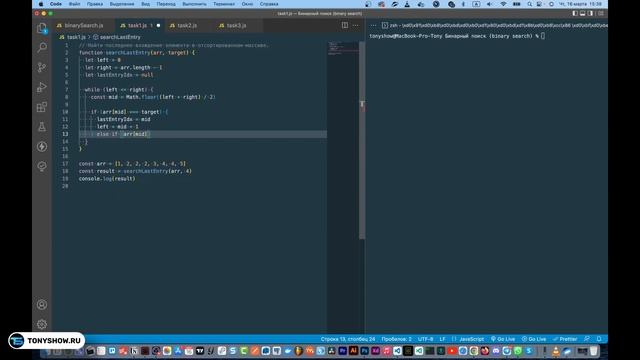Viewport: 640px width, 360px height.
Task: Open the notifications bell in the status bar
Action: (599, 339)
